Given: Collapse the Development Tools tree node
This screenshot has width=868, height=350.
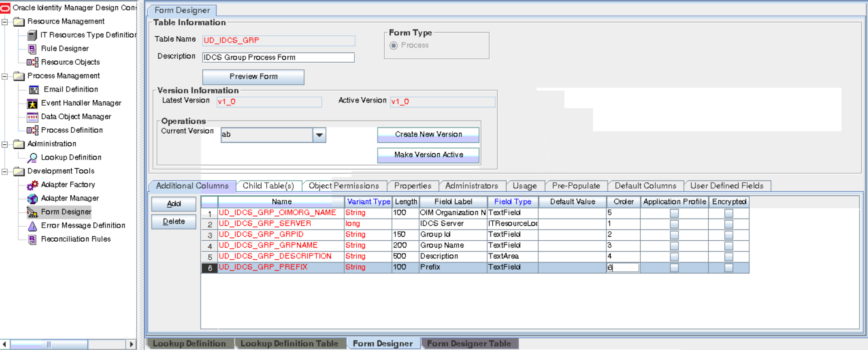Looking at the screenshot, I should click(x=5, y=171).
